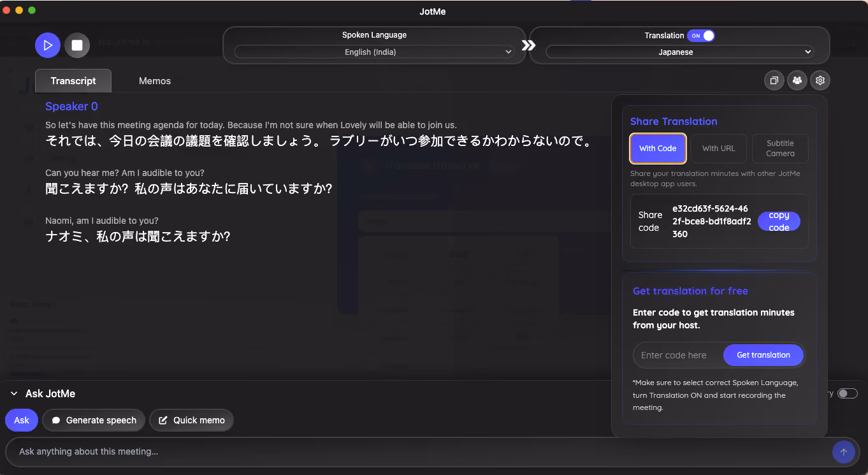Click the Get translation for free heading

point(690,291)
